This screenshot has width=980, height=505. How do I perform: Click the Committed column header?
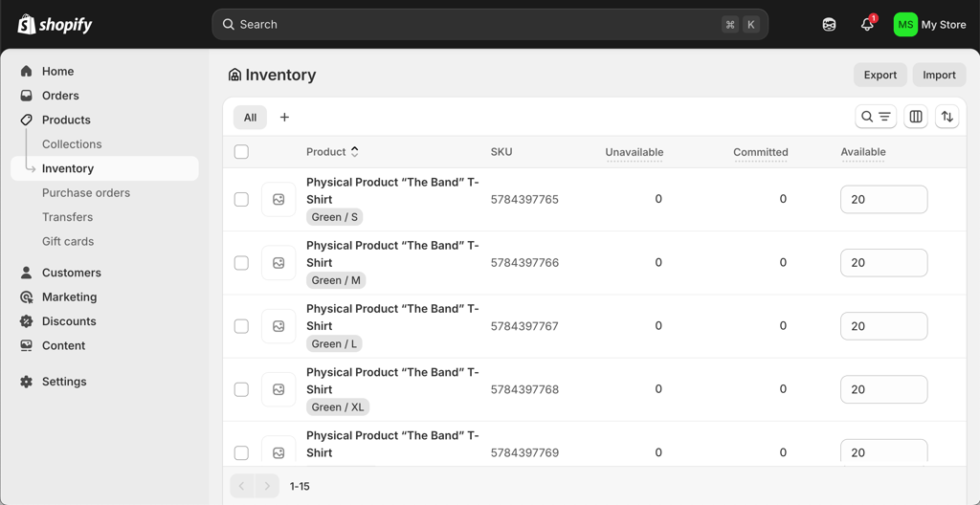click(761, 152)
